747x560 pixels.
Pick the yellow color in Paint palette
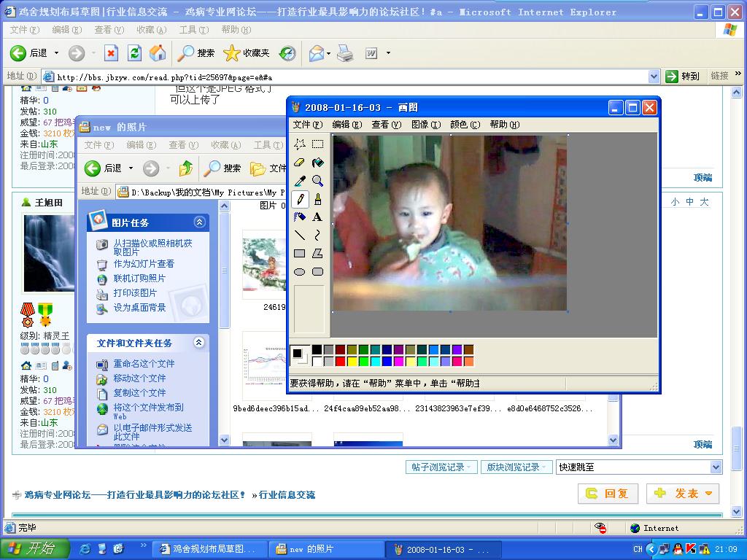tap(352, 362)
